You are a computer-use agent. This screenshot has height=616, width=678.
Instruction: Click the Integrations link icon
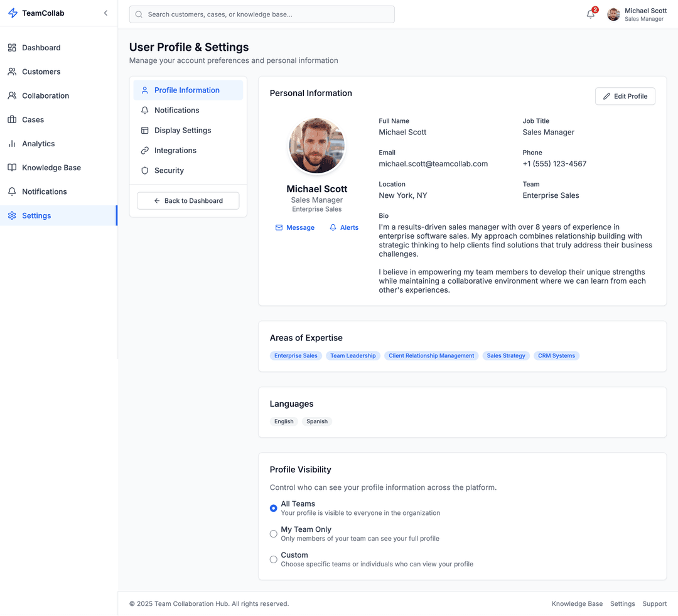144,150
